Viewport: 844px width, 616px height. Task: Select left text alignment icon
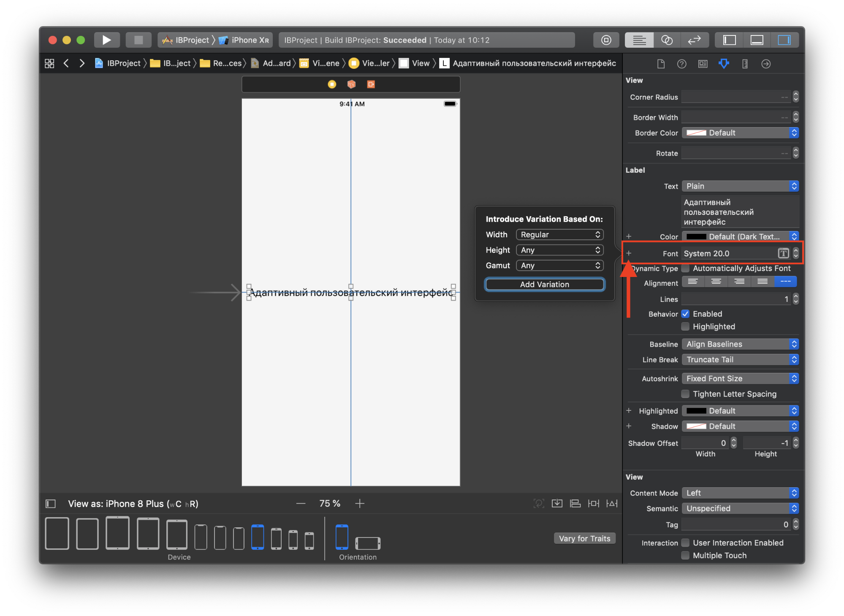tap(694, 282)
